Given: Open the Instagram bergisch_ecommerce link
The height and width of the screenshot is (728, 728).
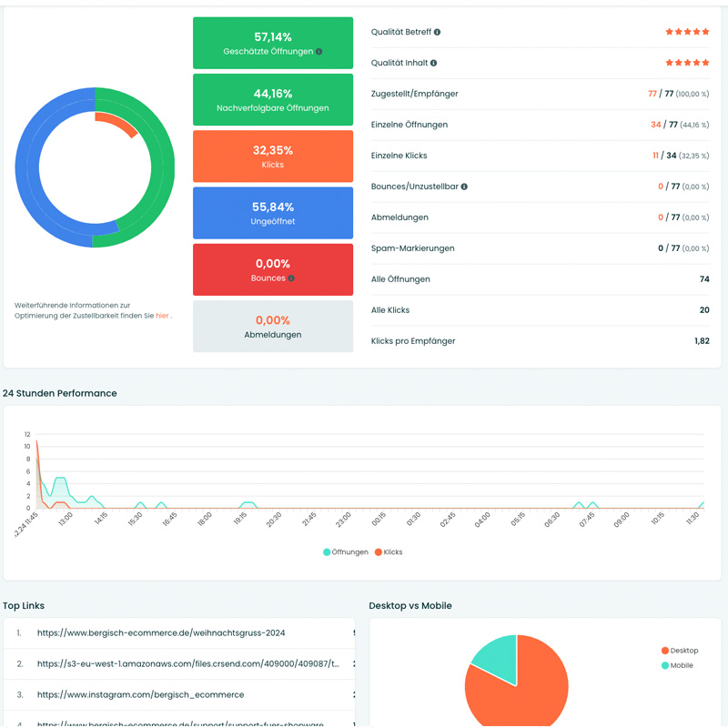Looking at the screenshot, I should pyautogui.click(x=140, y=694).
